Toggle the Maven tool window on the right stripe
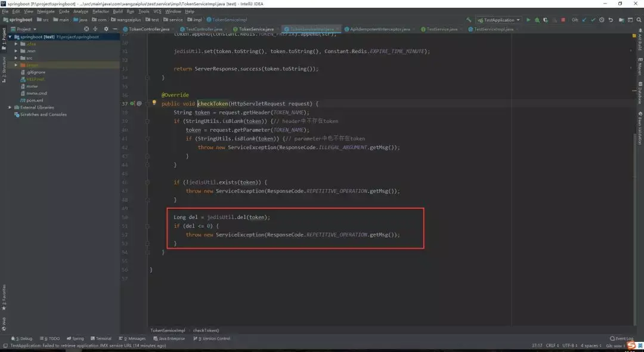The height and width of the screenshot is (352, 644). coord(640,67)
